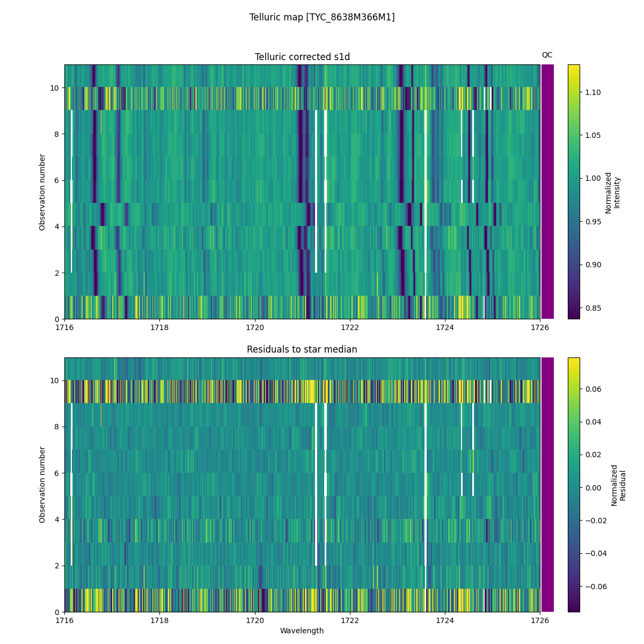
Task: Click the figure title 'Telluric map [TYC_8638M366M1]'
Action: point(322,17)
